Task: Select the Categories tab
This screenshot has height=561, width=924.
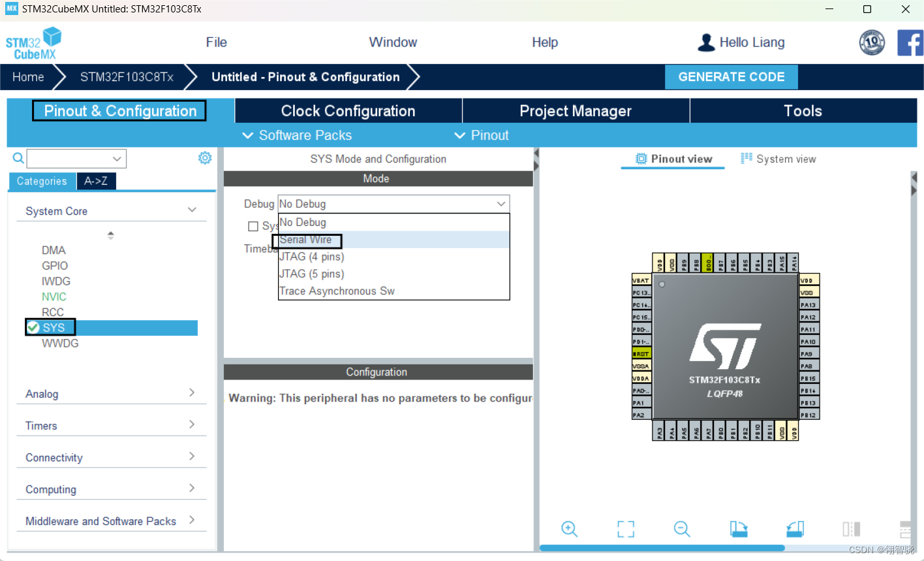Action: tap(42, 181)
